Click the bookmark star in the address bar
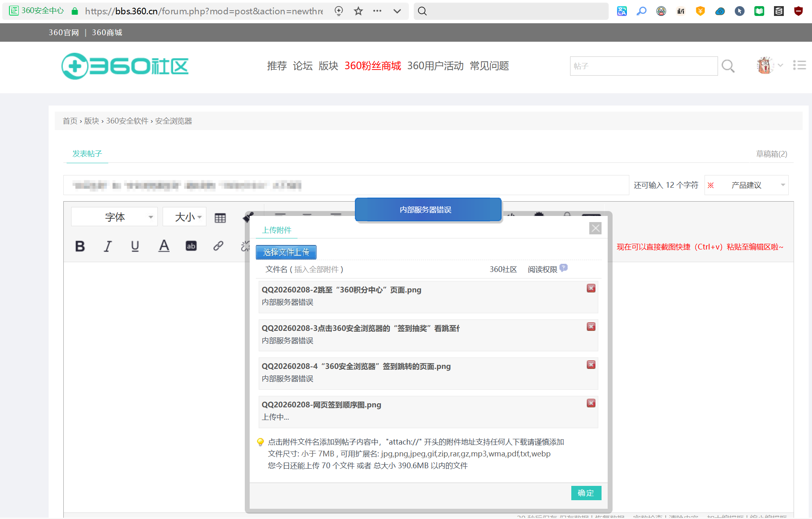Viewport: 812px width, 519px height. 358,11
